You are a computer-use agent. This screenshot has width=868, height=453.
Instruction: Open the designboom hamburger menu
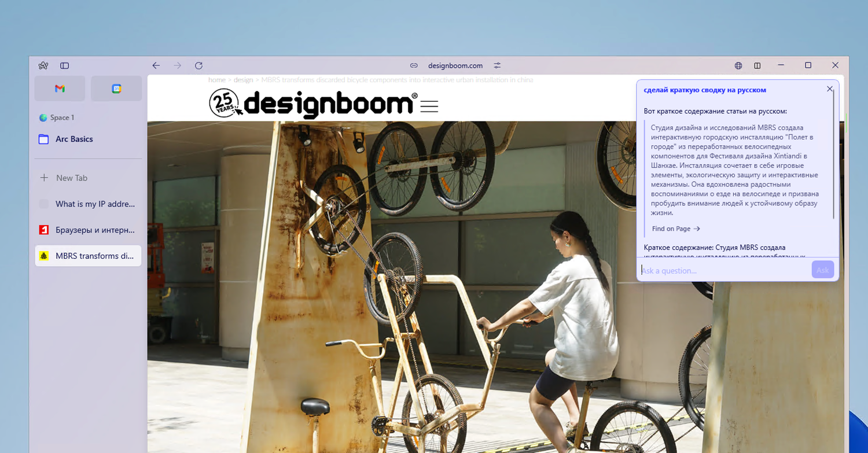pos(429,106)
